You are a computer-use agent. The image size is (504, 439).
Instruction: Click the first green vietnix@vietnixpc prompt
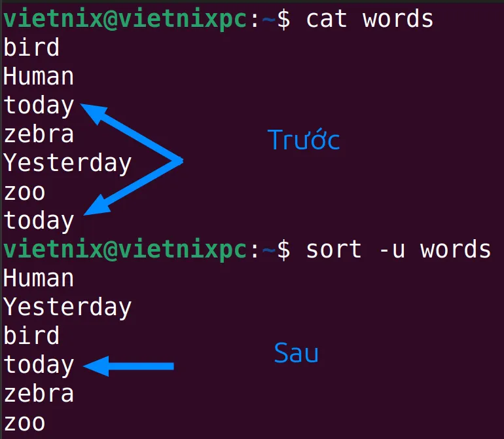coord(125,20)
